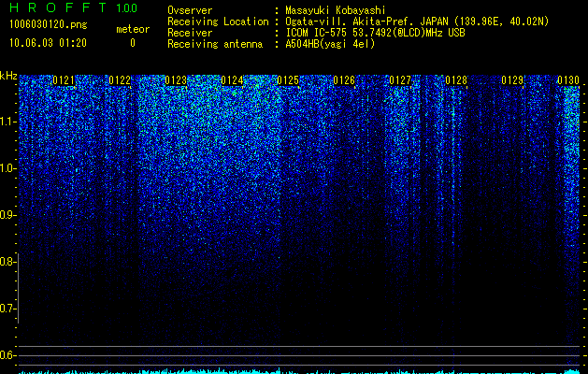This screenshot has height=374, width=588.
Task: Click the 0129 time marker
Action: click(512, 80)
